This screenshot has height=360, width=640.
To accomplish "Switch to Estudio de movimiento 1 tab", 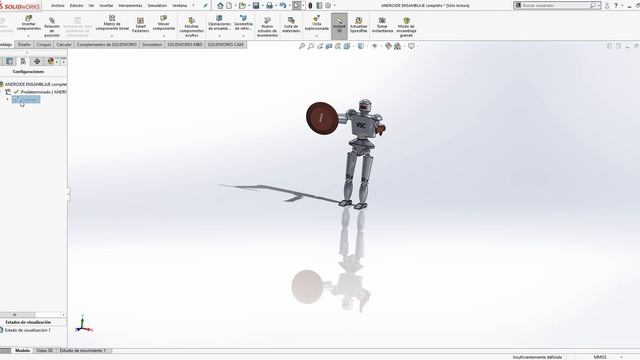I will 83,350.
